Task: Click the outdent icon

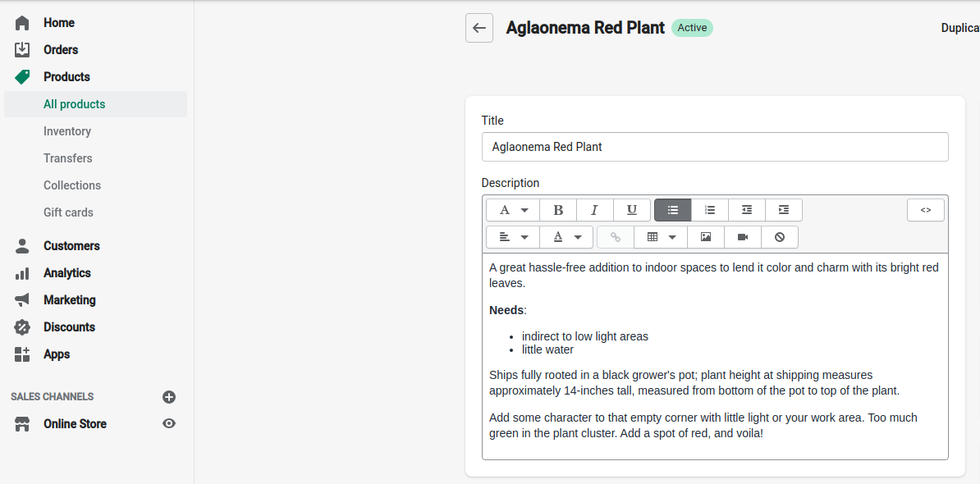Action: [x=746, y=210]
